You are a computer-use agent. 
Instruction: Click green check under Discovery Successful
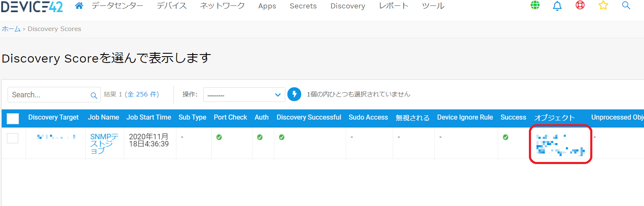[281, 137]
